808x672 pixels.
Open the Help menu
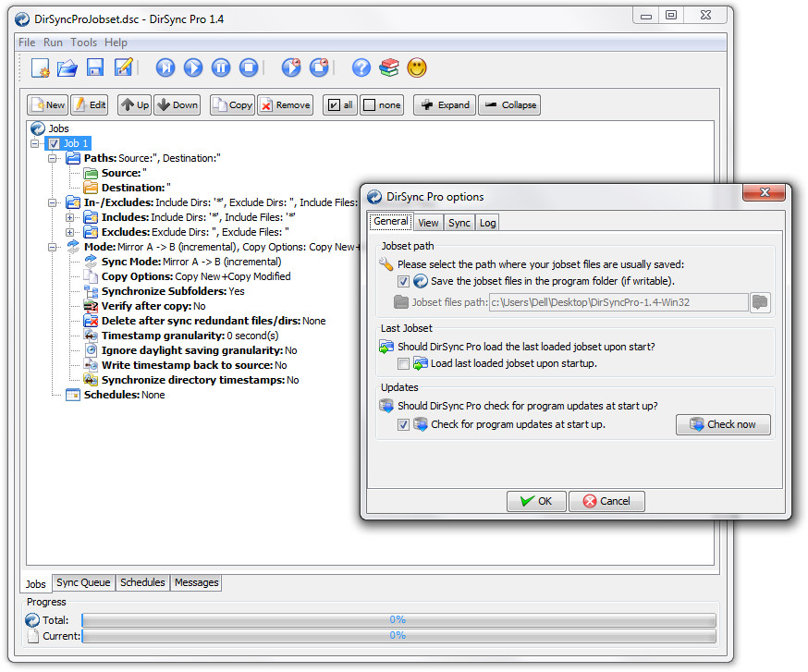pos(116,43)
